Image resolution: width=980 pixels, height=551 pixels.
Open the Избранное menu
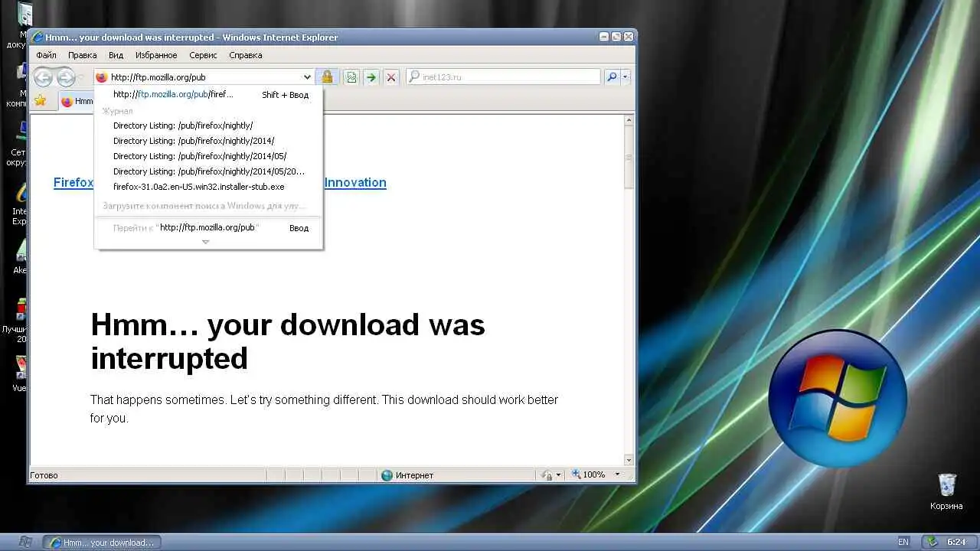[x=156, y=55]
